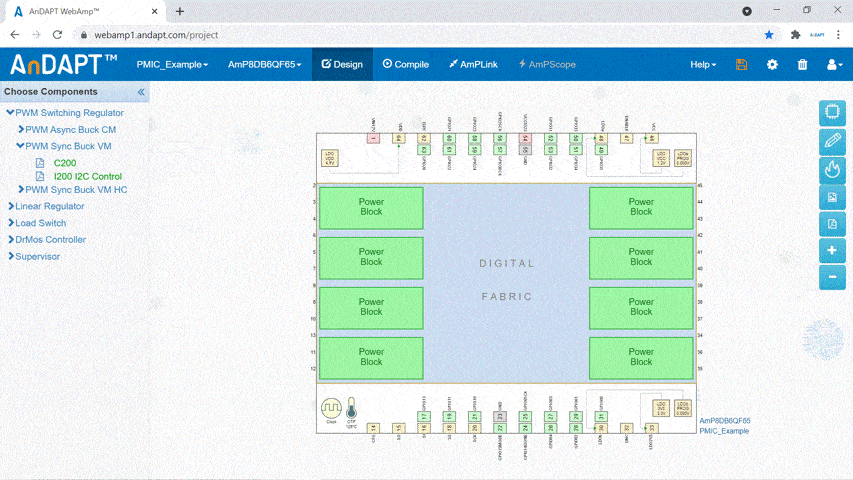Click gray GND pin 55

pos(525,149)
